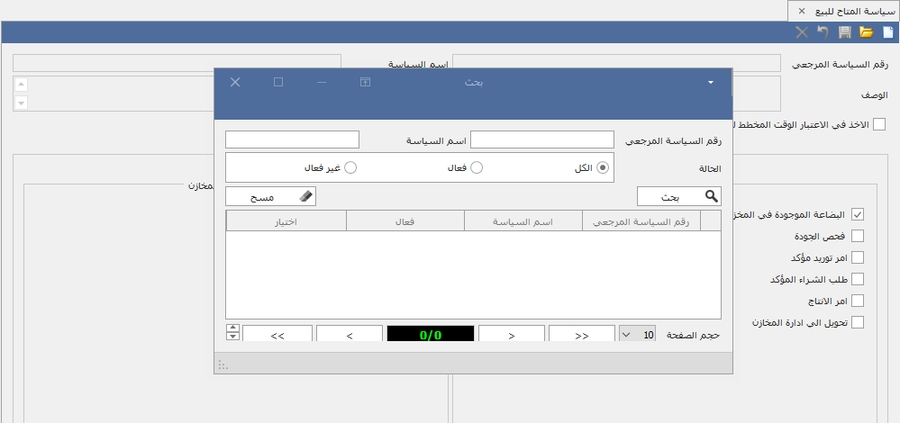This screenshot has height=423, width=900.
Task: Click the Delete X icon in toolbar
Action: 801,33
